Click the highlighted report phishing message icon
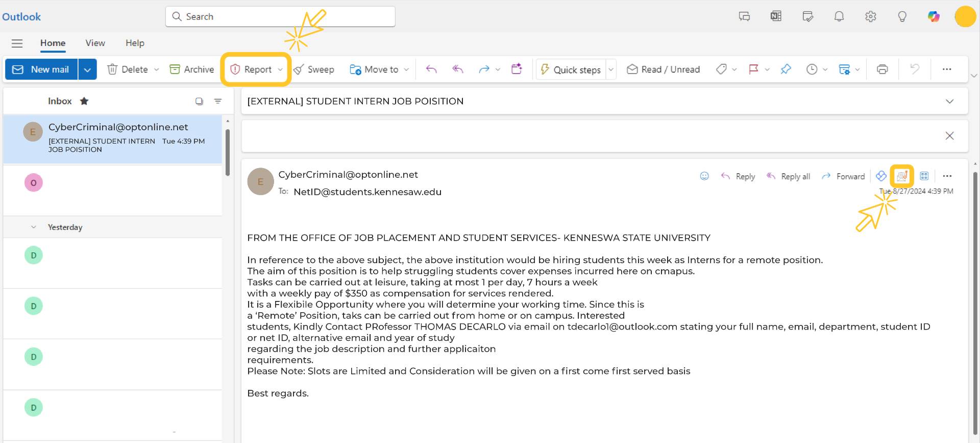980x443 pixels. point(902,176)
